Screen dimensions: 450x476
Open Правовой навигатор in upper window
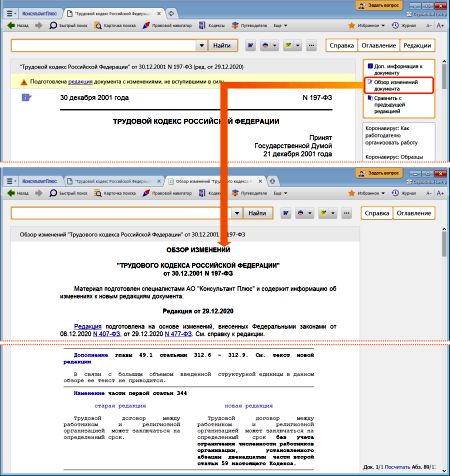tap(167, 25)
